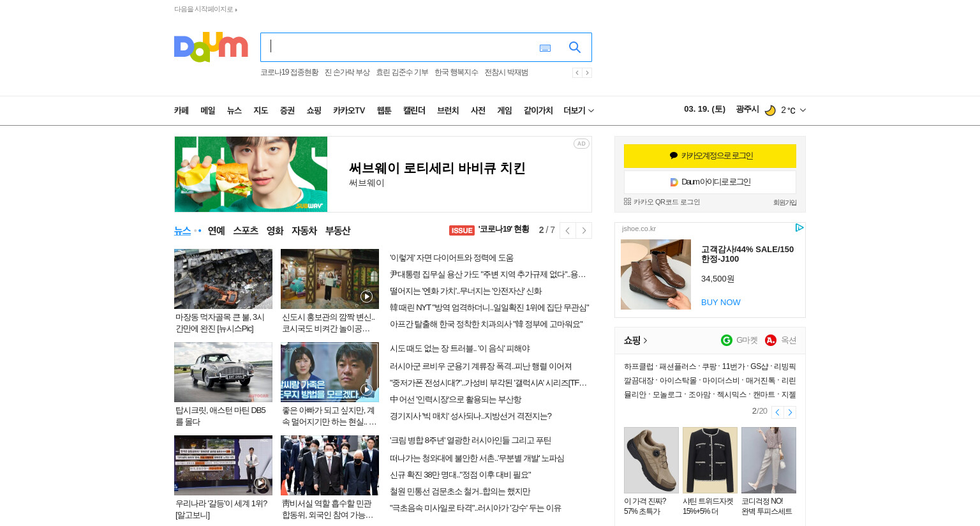
Task: Go to next issue with right arrow
Action: click(x=584, y=230)
